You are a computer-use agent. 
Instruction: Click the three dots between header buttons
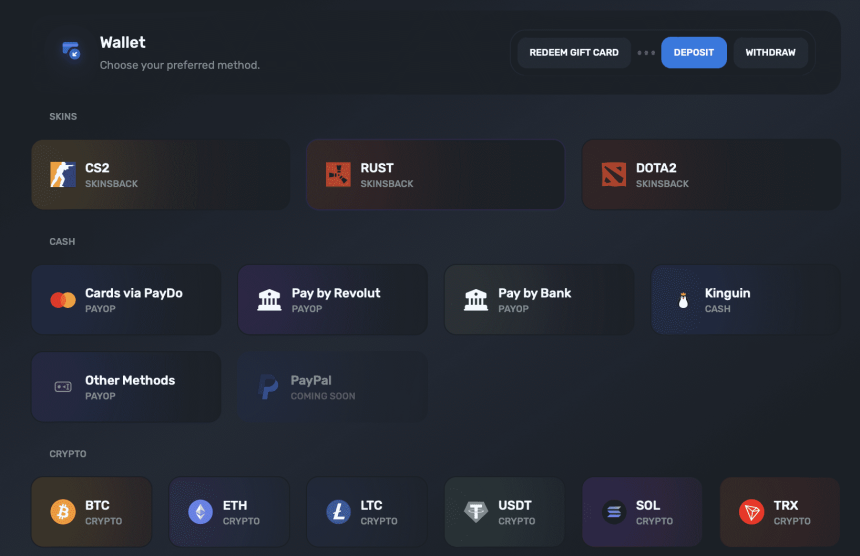click(x=646, y=52)
